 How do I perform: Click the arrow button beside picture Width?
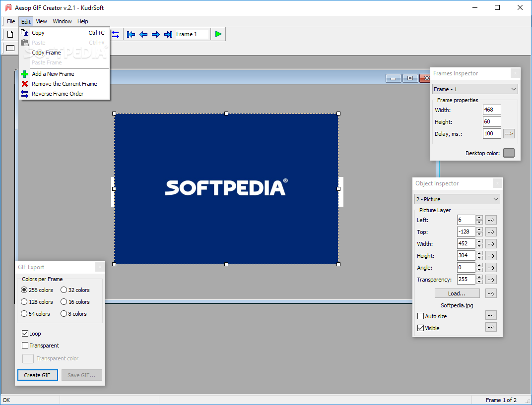coord(491,244)
